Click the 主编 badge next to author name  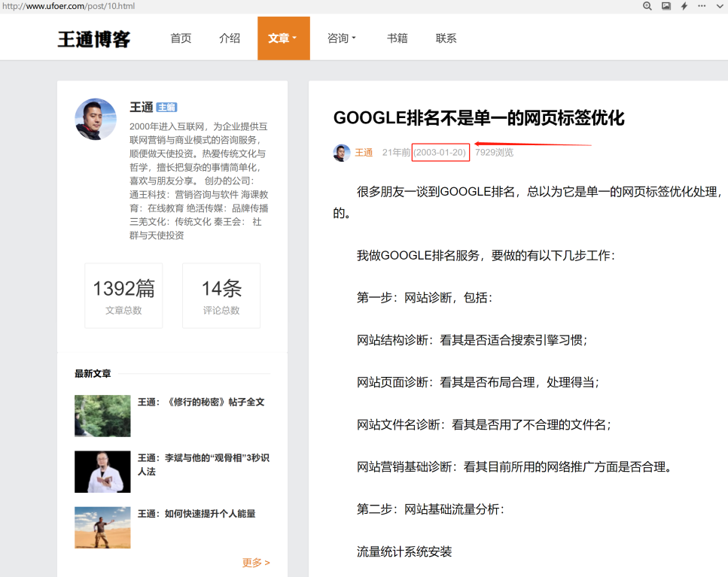click(166, 108)
